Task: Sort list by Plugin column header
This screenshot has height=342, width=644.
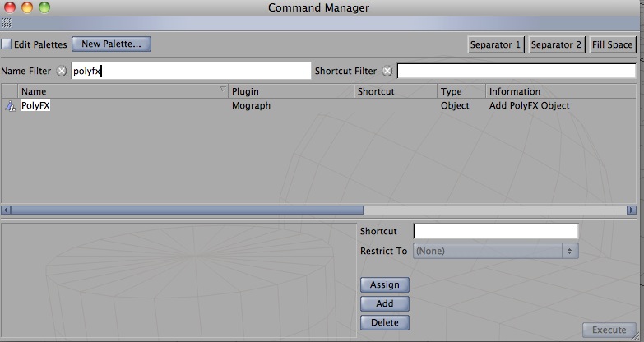Action: coord(290,91)
